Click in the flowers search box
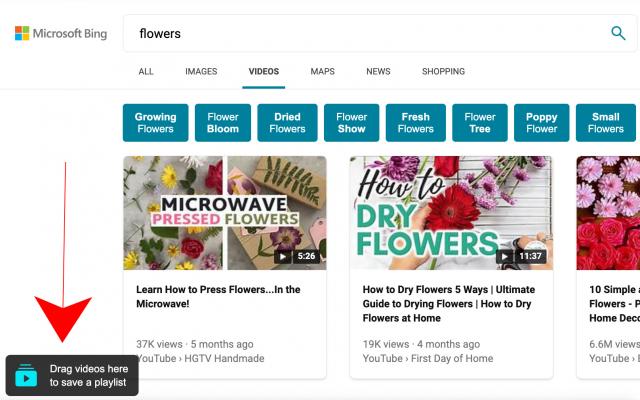The image size is (640, 400). coord(365,33)
